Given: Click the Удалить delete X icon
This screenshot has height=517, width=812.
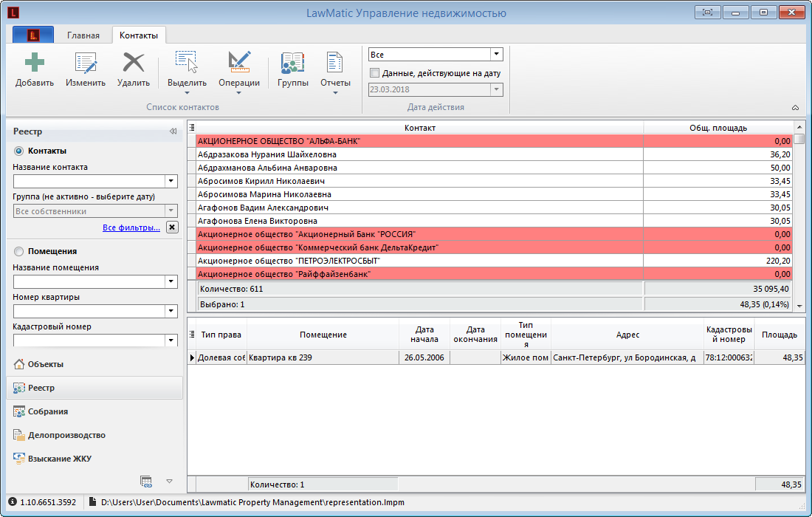Looking at the screenshot, I should pyautogui.click(x=133, y=63).
